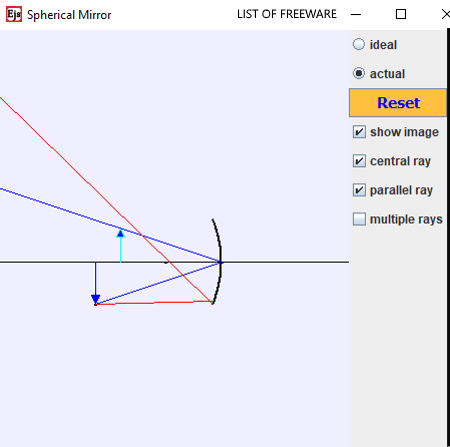Click the Spherical Mirror title label

(x=69, y=15)
